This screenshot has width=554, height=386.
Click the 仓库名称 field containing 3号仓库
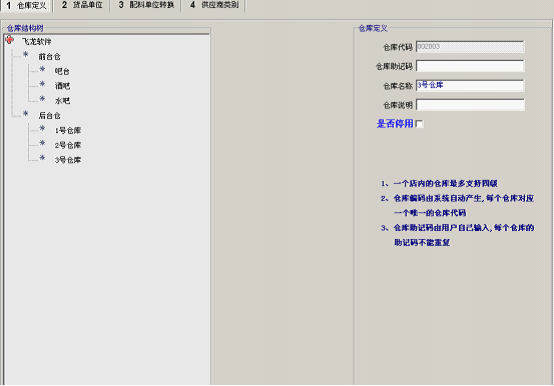470,85
